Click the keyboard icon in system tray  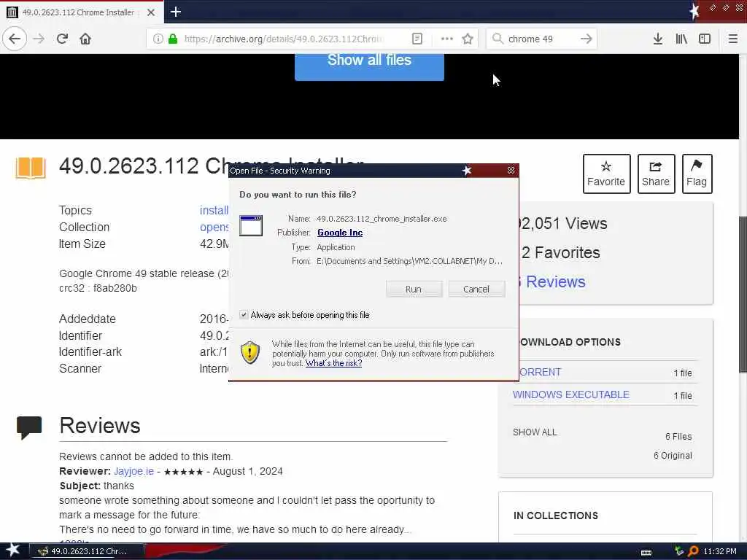[646, 552]
